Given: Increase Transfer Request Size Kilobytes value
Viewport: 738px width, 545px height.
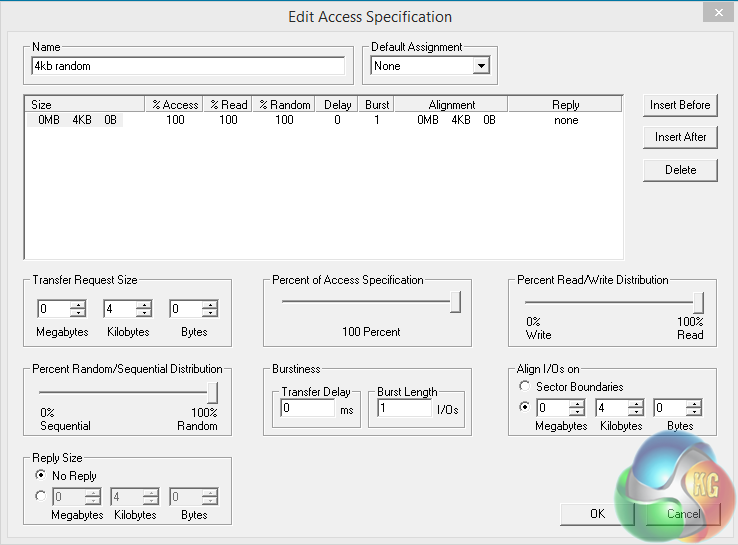Looking at the screenshot, I should 143,305.
